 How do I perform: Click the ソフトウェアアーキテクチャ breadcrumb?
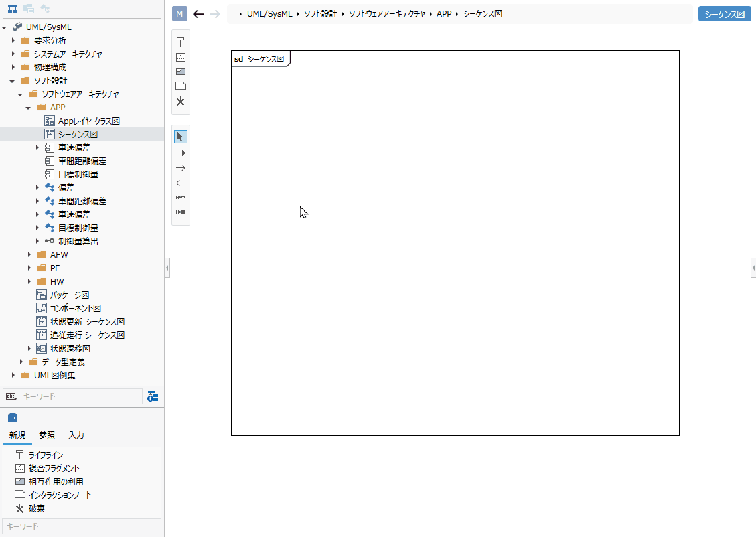point(386,14)
